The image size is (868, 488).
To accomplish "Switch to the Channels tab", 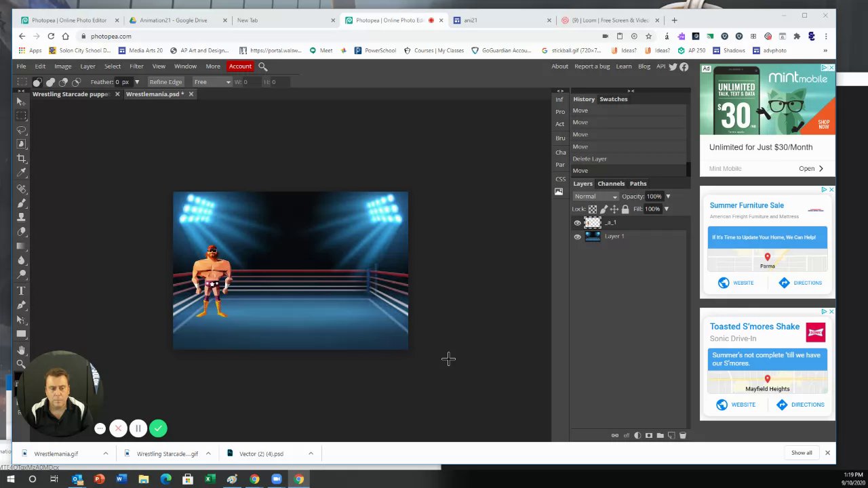I will pos(611,184).
